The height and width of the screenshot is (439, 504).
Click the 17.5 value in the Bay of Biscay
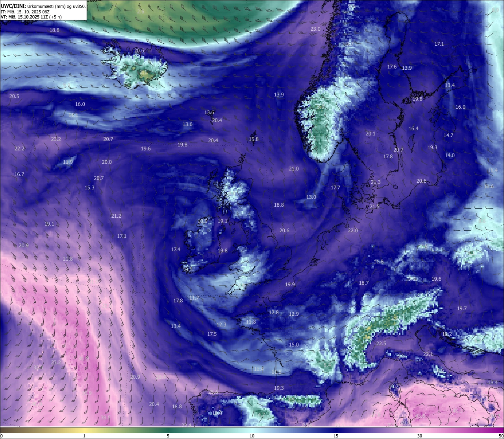tap(212, 334)
